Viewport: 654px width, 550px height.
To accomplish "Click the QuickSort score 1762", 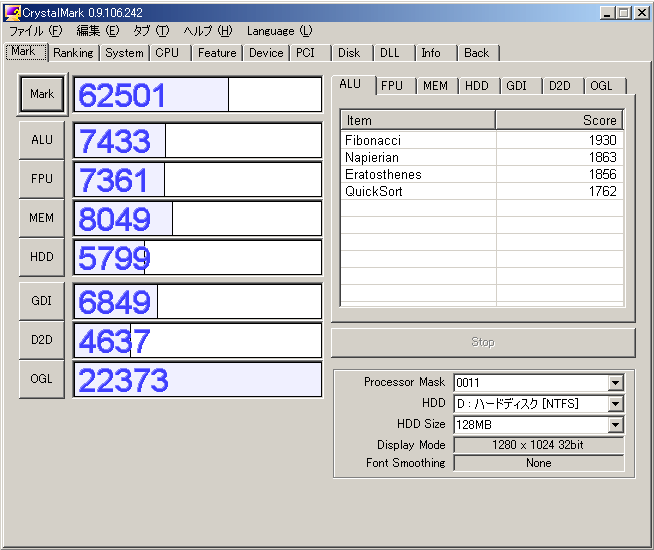I will coord(603,191).
